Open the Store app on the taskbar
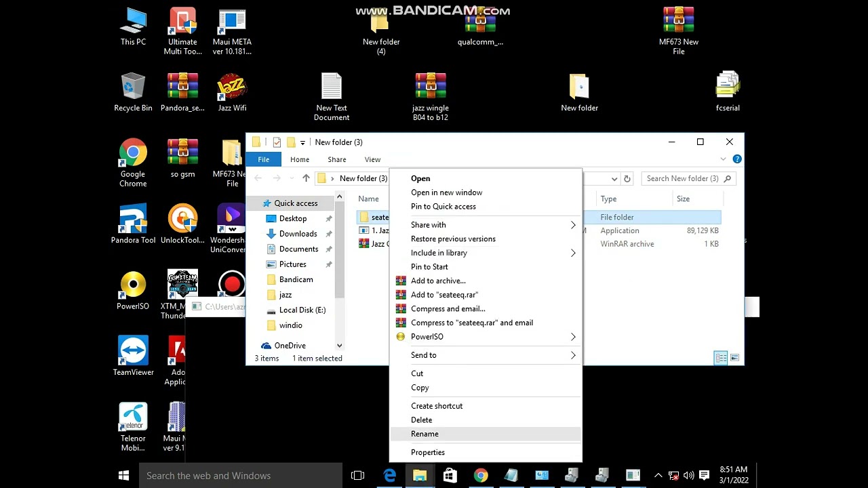Screen dimensions: 868x488 tap(450, 476)
